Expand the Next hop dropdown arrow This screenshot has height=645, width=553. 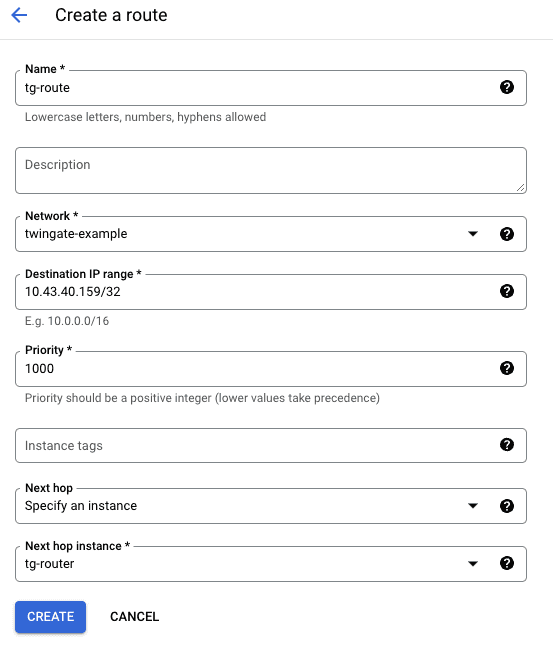473,506
